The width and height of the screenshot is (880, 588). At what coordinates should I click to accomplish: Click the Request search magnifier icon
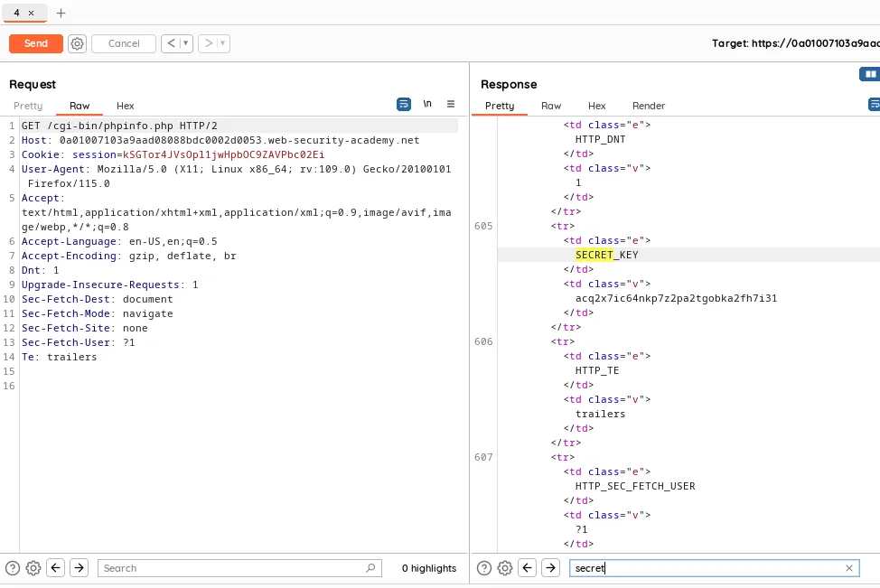pos(370,568)
